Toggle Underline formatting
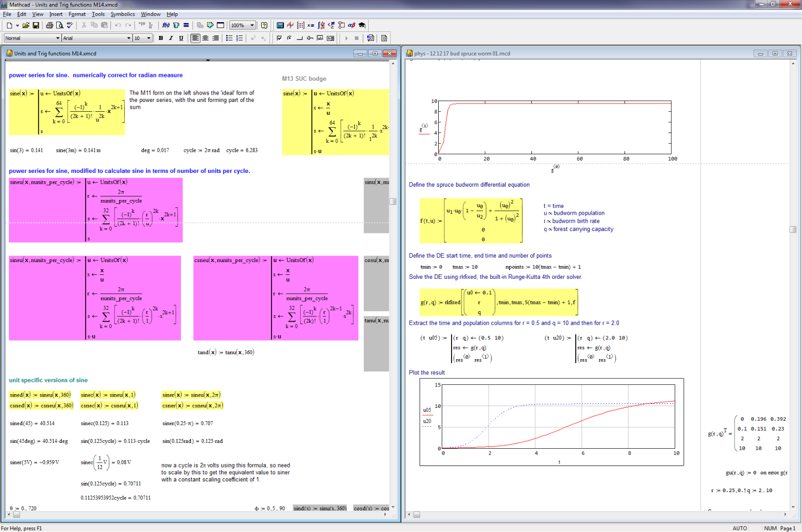The height and width of the screenshot is (532, 802). (x=181, y=38)
